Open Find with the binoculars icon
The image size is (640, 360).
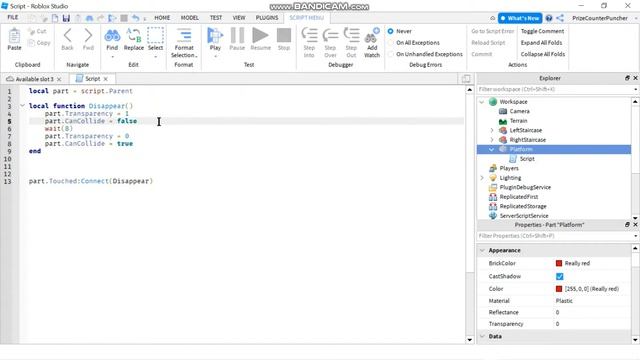pos(112,36)
